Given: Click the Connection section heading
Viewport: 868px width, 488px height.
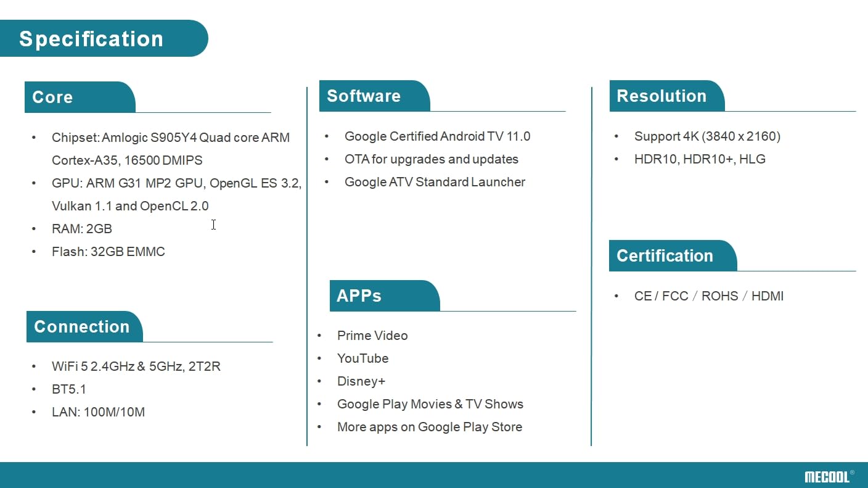Looking at the screenshot, I should coord(82,327).
